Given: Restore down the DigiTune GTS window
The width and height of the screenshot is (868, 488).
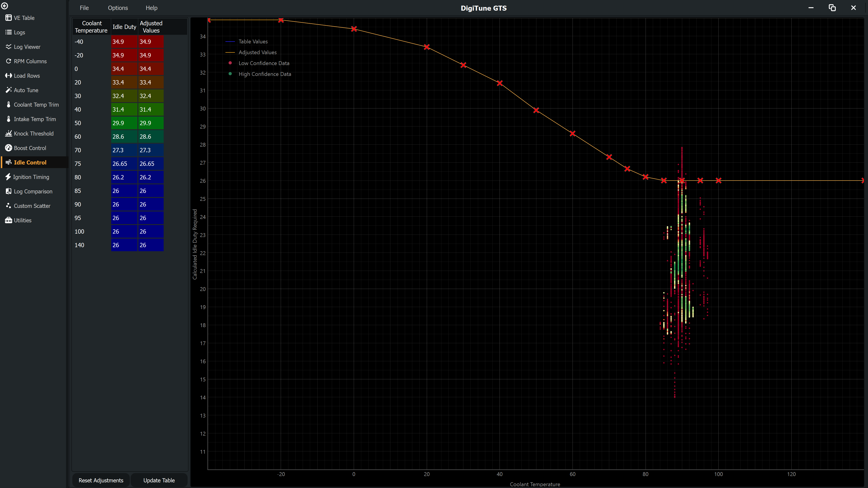Looking at the screenshot, I should (832, 8).
